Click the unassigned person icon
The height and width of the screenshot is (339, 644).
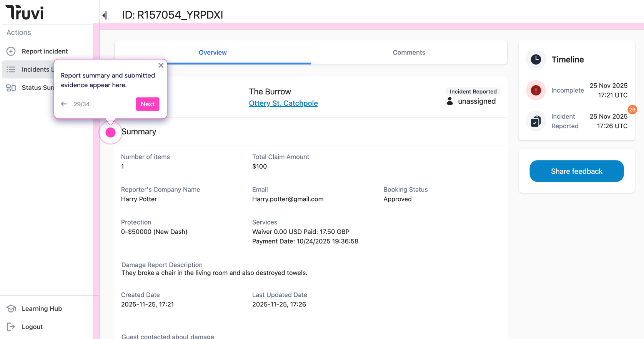click(x=449, y=101)
